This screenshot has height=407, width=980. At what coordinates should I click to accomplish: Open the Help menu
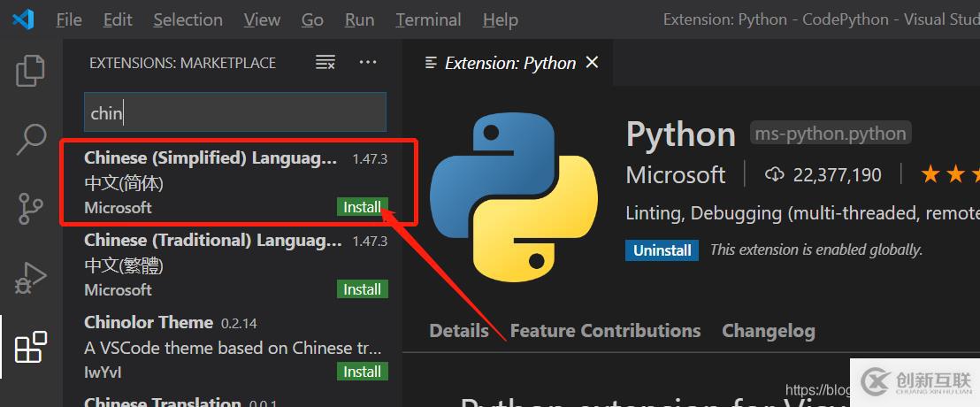pyautogui.click(x=500, y=20)
